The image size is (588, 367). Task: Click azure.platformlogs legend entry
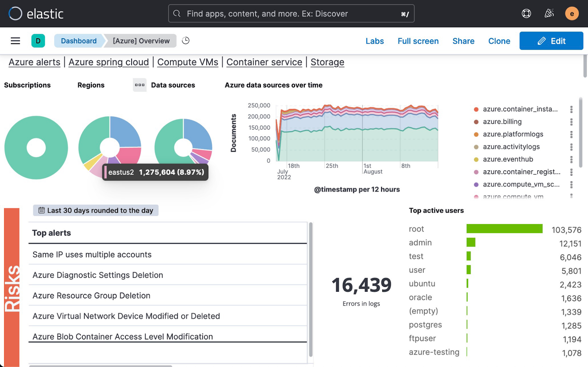(x=513, y=134)
